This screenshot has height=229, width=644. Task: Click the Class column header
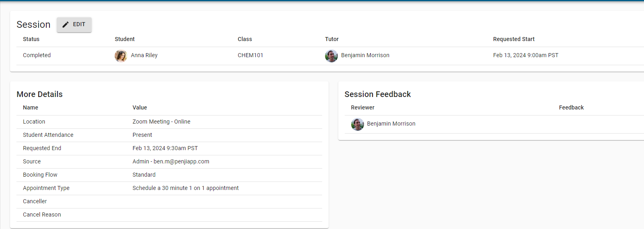click(x=245, y=39)
